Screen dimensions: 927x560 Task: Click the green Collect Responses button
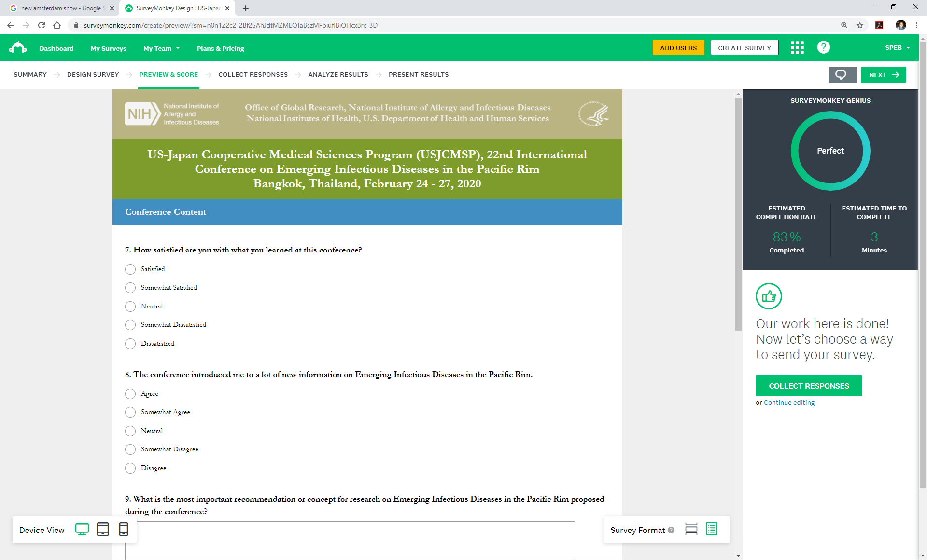809,386
